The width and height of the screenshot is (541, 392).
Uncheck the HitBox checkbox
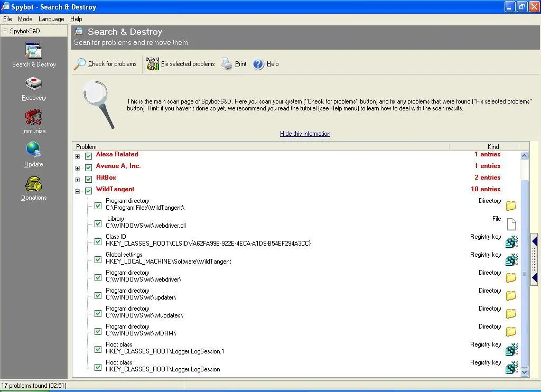(88, 180)
